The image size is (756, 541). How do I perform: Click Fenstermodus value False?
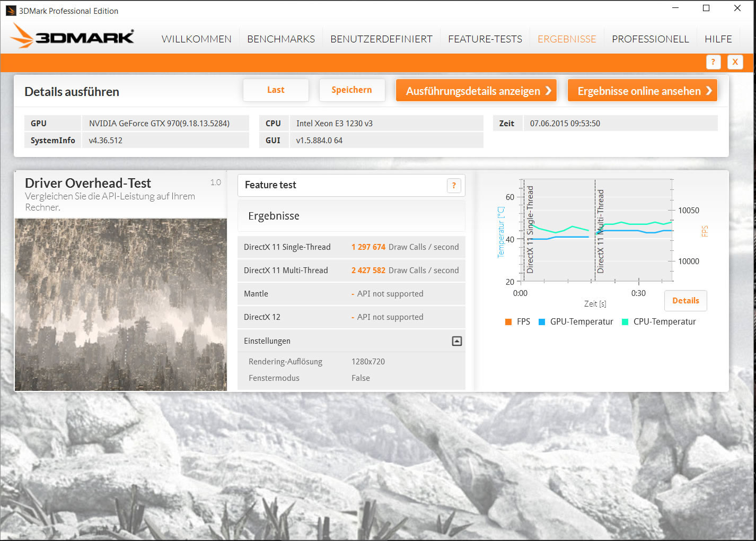[x=361, y=378]
